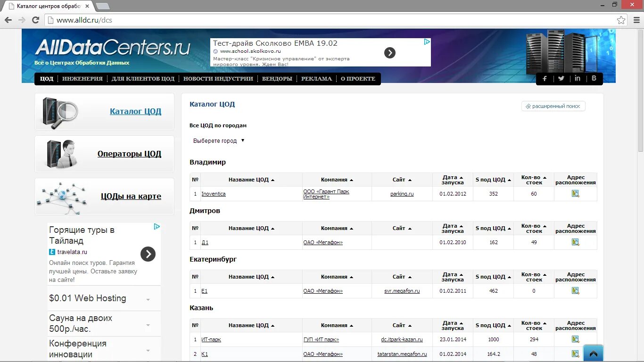Open the К1 data center link
The width and height of the screenshot is (644, 362).
205,354
